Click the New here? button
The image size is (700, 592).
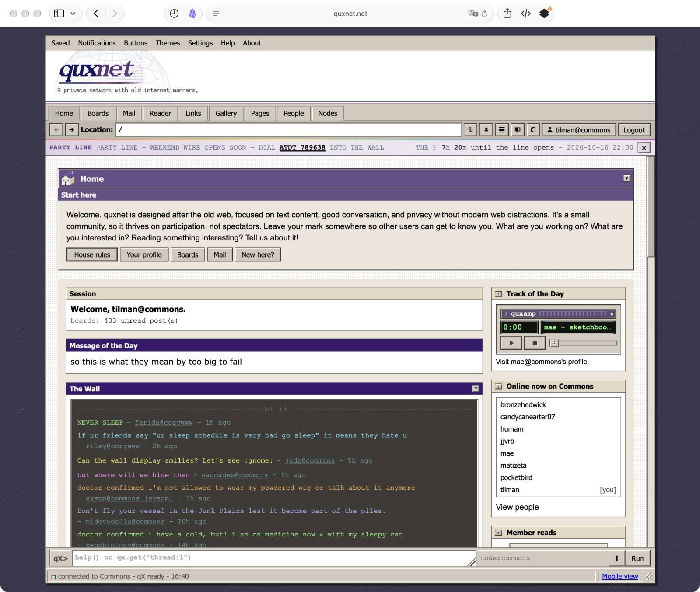tap(258, 255)
